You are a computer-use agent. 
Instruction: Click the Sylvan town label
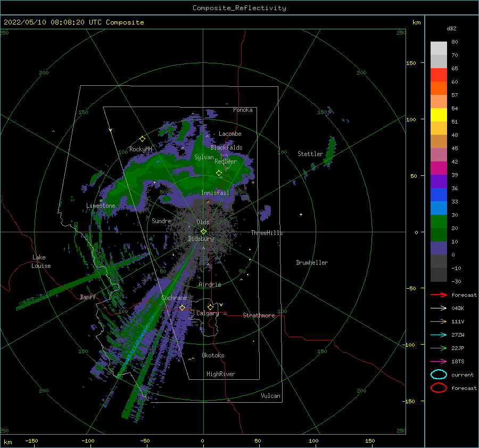click(x=204, y=157)
